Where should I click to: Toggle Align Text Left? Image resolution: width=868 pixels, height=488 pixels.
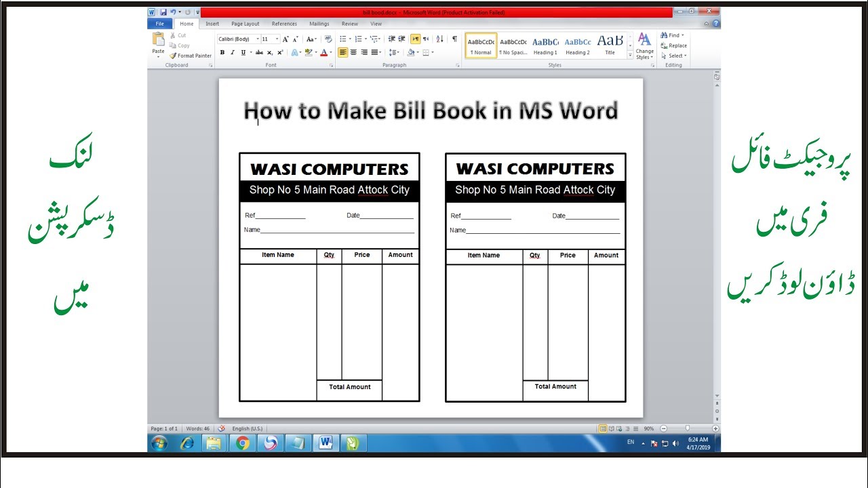[x=343, y=52]
